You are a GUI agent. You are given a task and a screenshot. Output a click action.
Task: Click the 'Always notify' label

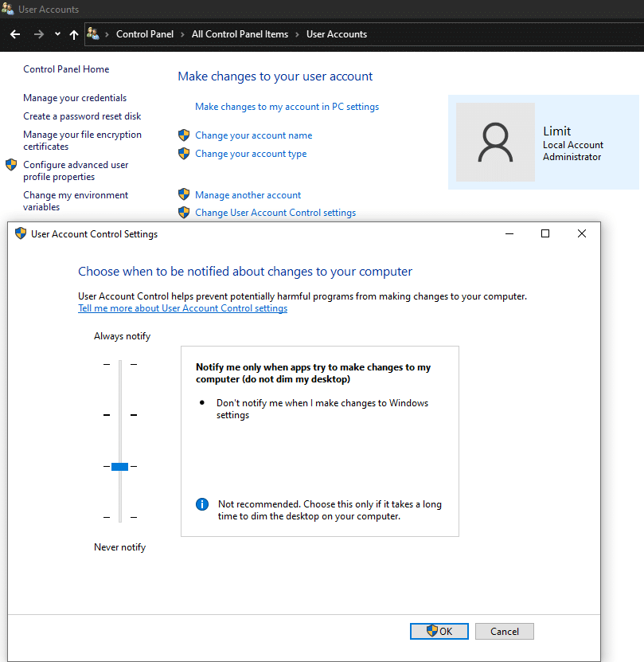point(122,336)
